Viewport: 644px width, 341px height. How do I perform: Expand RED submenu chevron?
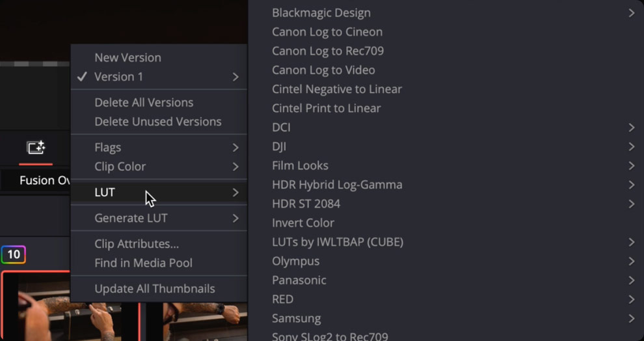pos(631,299)
